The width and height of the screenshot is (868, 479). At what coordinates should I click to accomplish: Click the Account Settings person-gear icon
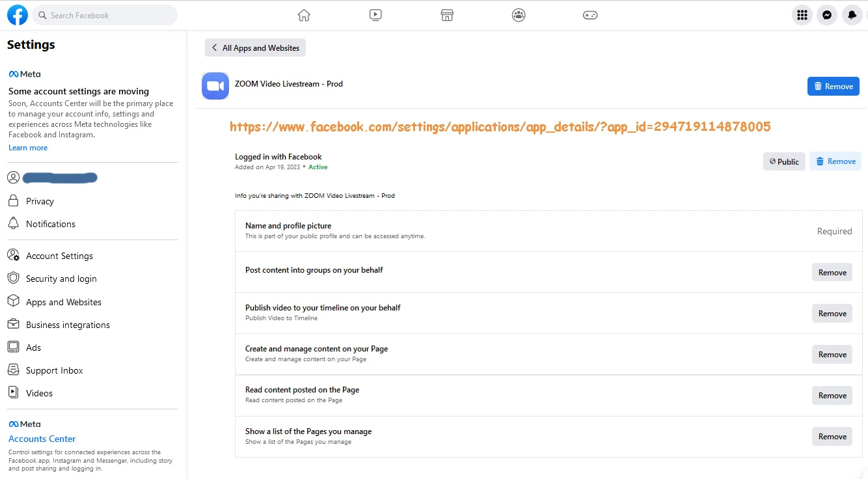click(x=13, y=255)
